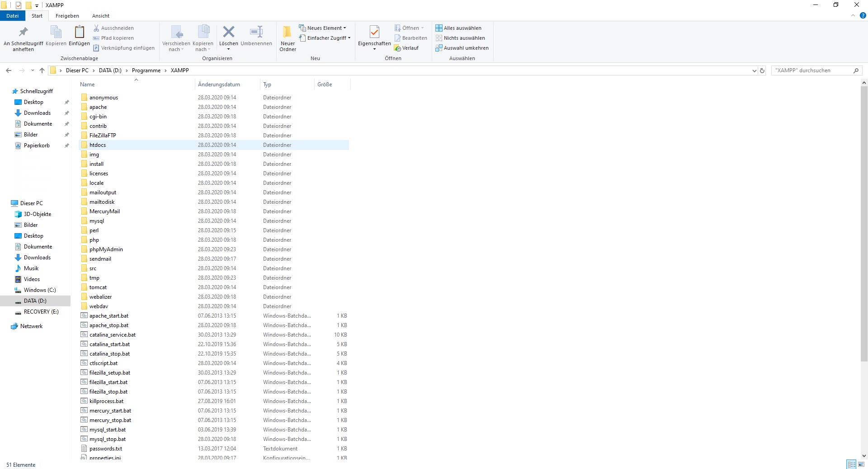
Task: Click DATA (D:) in breadcrumb path
Action: click(x=110, y=70)
